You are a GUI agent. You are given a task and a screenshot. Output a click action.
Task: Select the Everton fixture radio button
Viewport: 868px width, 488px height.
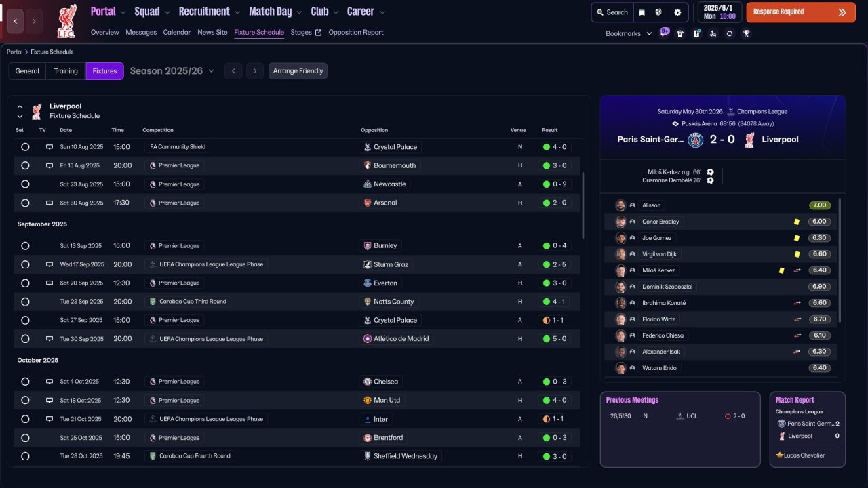tap(25, 283)
